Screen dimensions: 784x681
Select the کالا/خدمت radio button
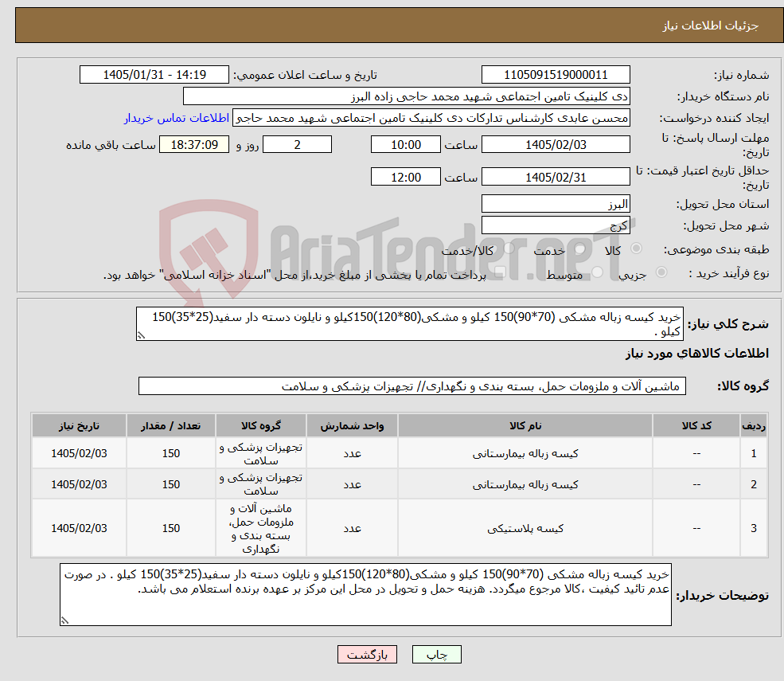(509, 249)
